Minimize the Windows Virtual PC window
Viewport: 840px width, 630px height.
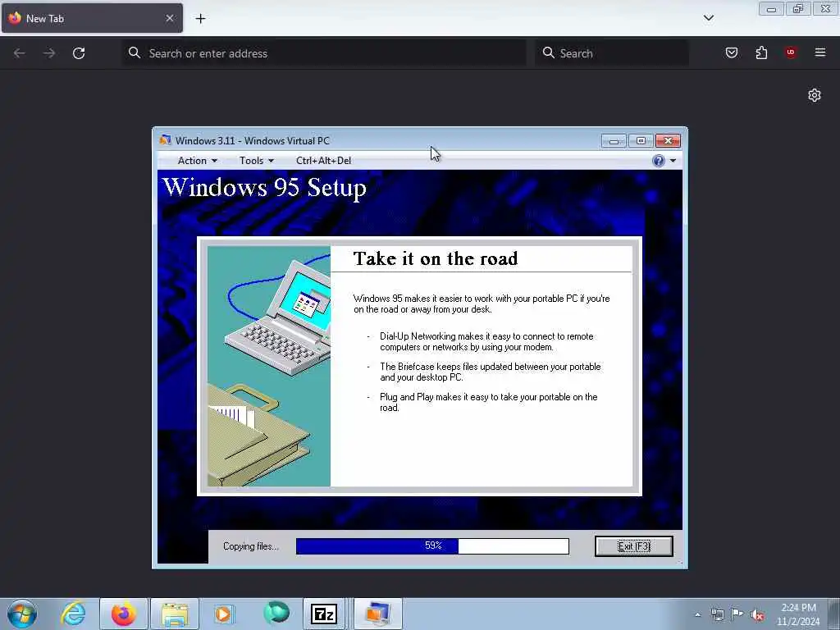click(614, 141)
